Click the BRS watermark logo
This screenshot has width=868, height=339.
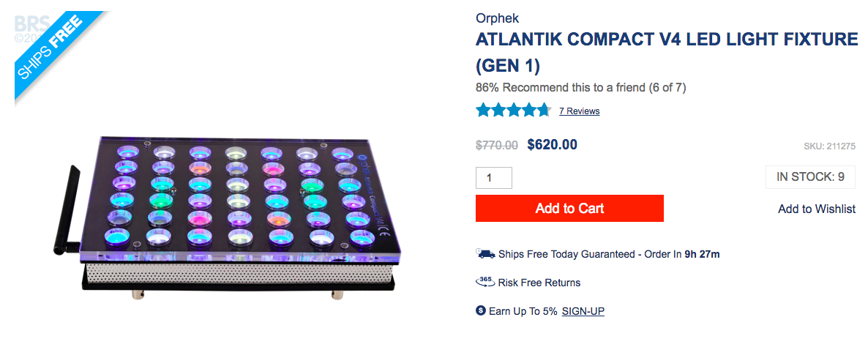click(31, 29)
